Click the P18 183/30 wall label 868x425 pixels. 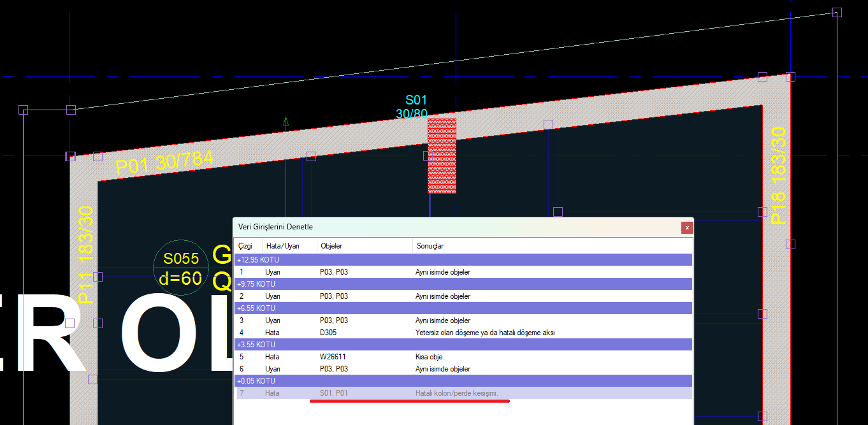coord(779,176)
